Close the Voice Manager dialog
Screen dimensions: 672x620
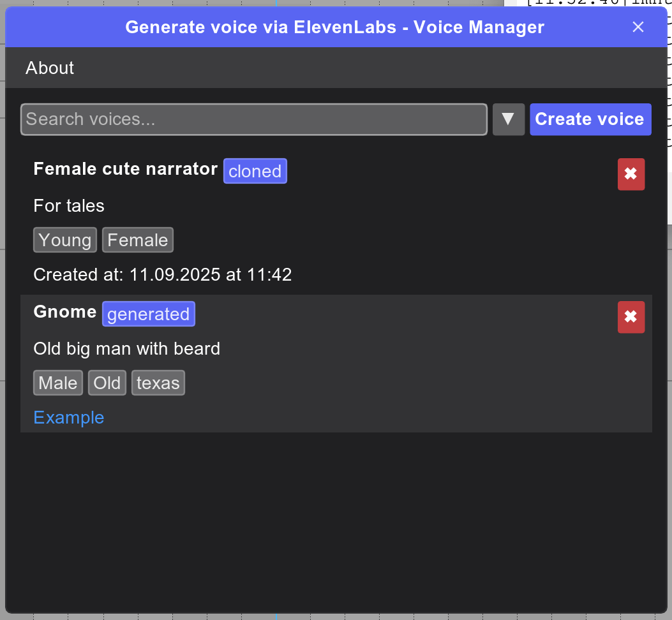pos(638,27)
